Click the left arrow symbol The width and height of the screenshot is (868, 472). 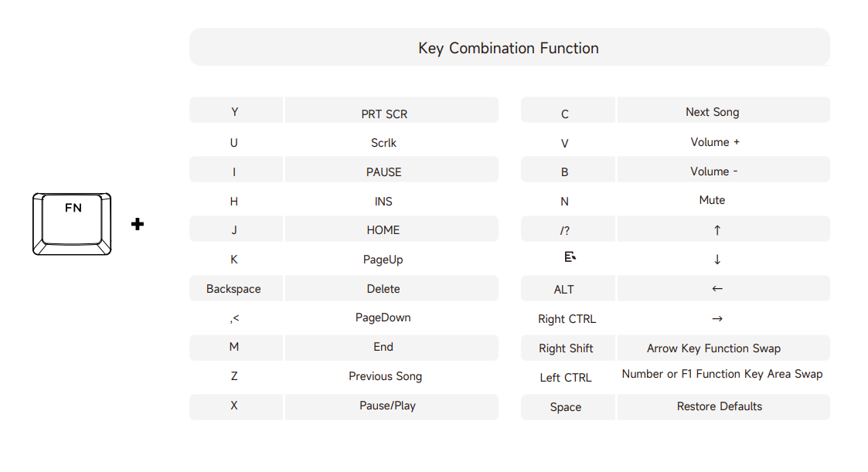click(x=717, y=288)
